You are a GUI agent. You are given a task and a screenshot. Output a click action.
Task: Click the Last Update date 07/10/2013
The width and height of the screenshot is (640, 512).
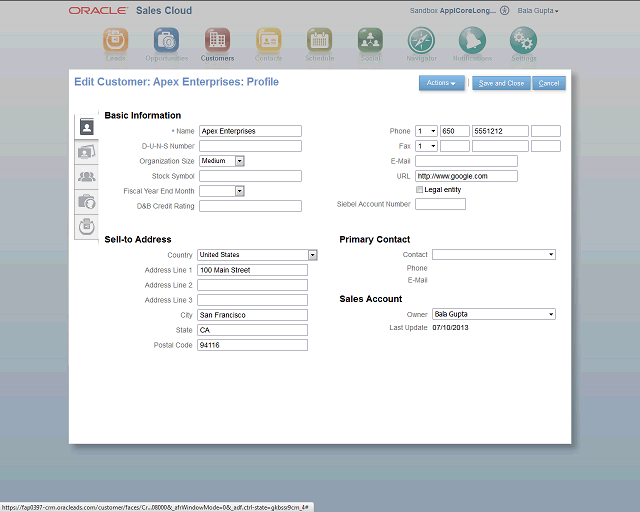coord(450,327)
